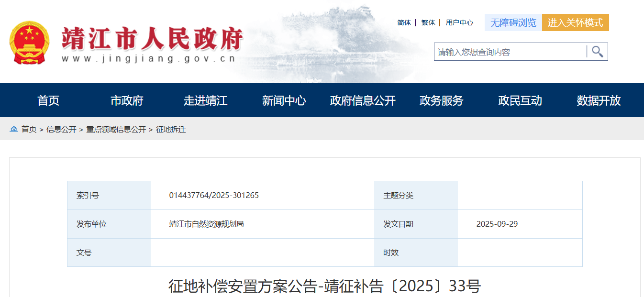Open the 走进靖江 navigation menu

(x=205, y=100)
